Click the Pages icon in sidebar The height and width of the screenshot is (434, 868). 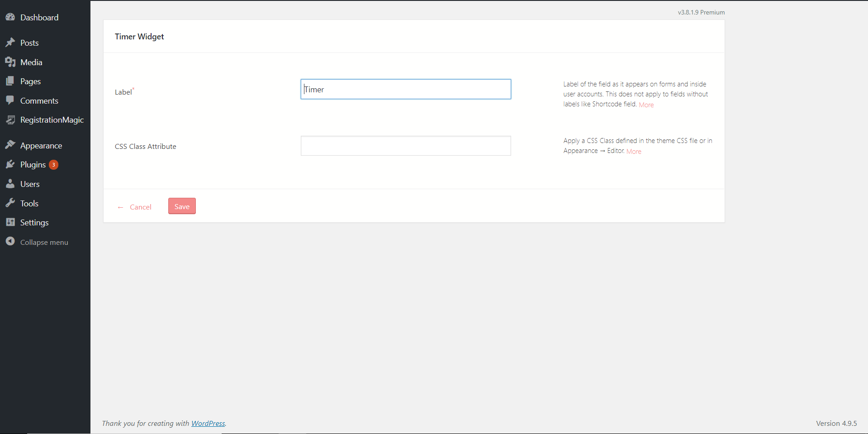[x=10, y=81]
